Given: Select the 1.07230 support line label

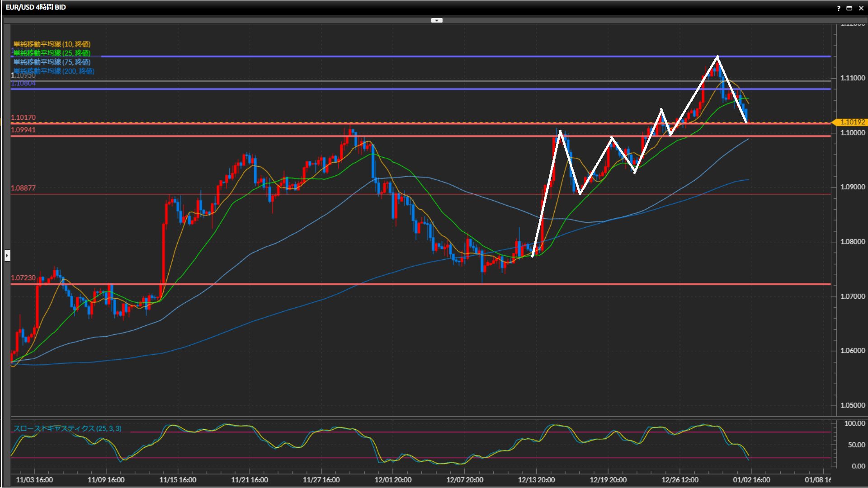Looking at the screenshot, I should pyautogui.click(x=23, y=278).
